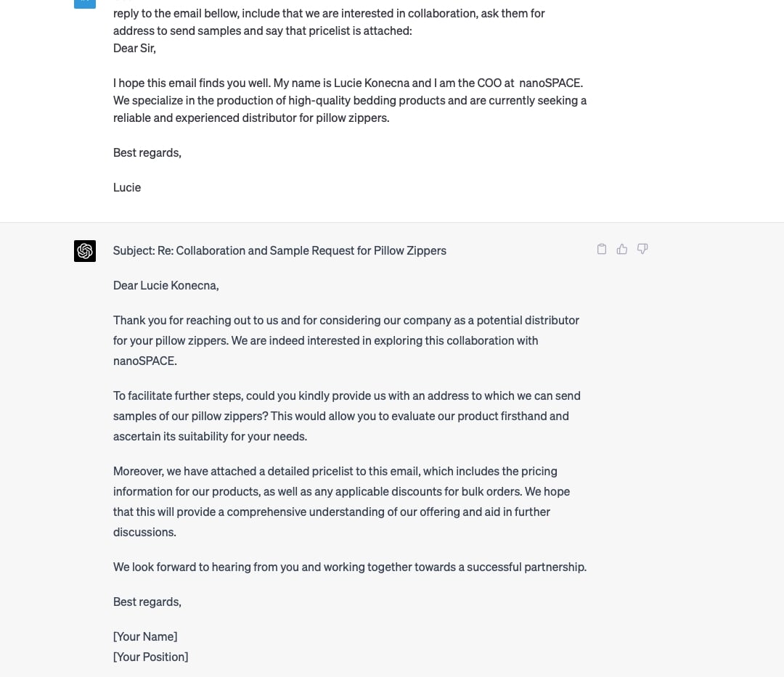Click the standalone "nanoSPACE." line in the reply
This screenshot has height=677, width=784.
(145, 361)
